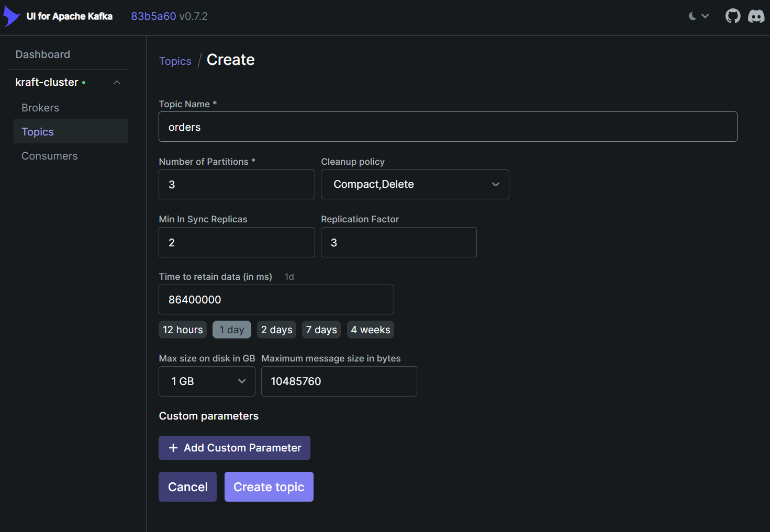The width and height of the screenshot is (770, 532).
Task: Cancel topic creation
Action: [187, 487]
